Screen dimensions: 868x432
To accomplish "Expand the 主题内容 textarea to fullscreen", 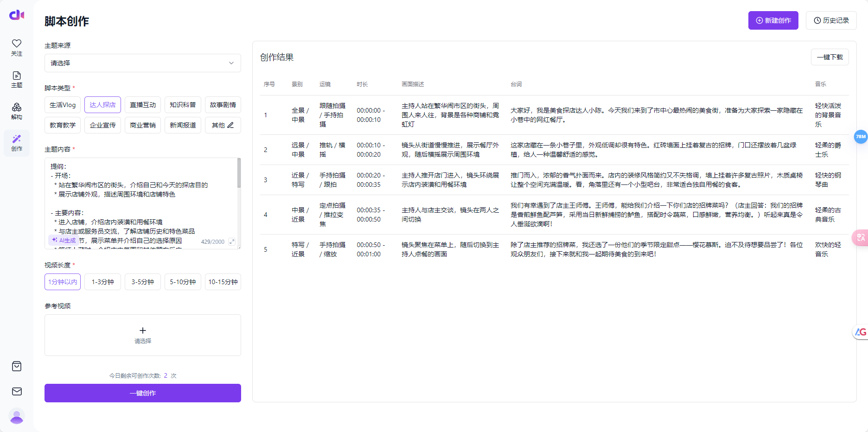I will 233,241.
